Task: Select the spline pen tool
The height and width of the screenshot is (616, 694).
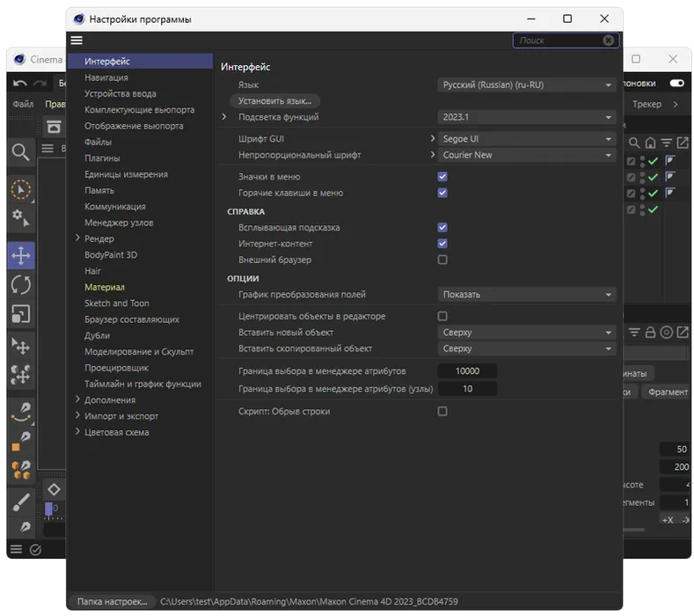Action: (21, 412)
